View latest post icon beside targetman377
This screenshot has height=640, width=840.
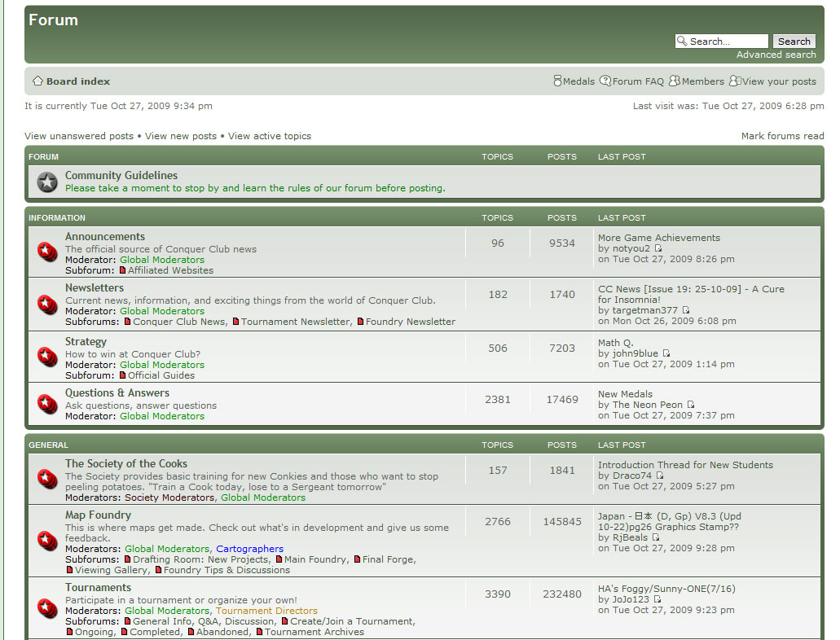(x=686, y=310)
